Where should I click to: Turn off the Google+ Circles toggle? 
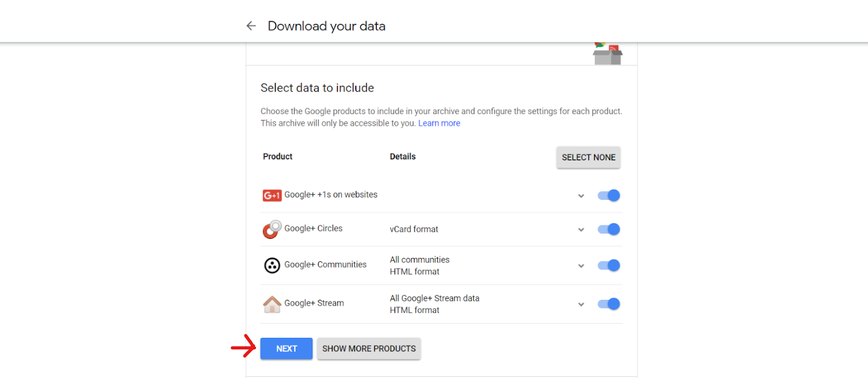point(609,229)
